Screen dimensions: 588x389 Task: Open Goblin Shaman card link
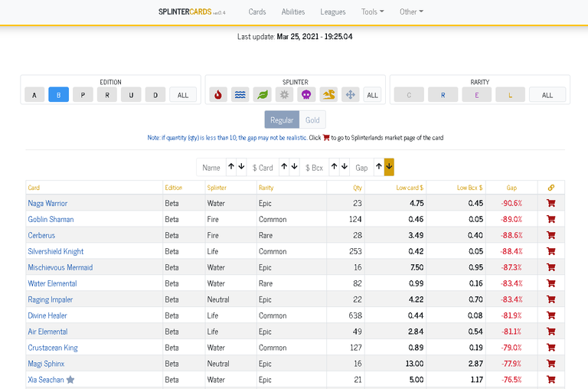click(51, 219)
